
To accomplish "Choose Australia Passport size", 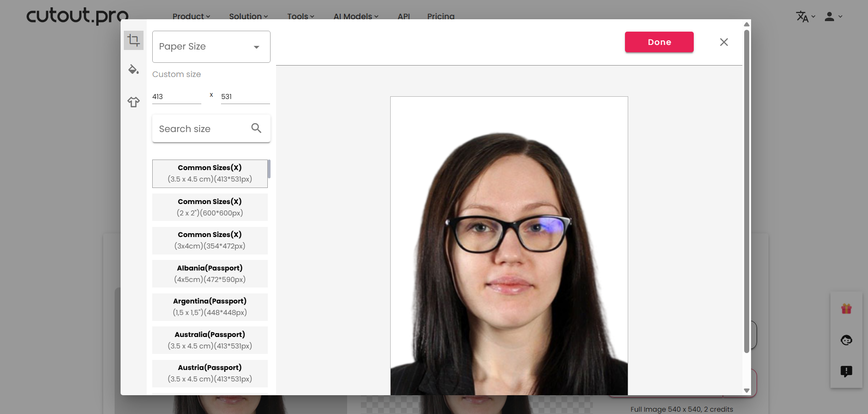I will pos(210,340).
